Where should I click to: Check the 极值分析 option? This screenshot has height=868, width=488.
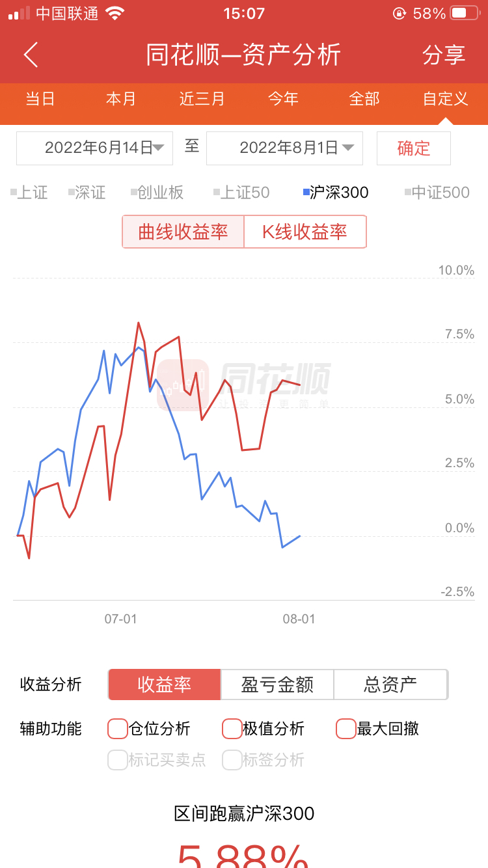coord(232,729)
